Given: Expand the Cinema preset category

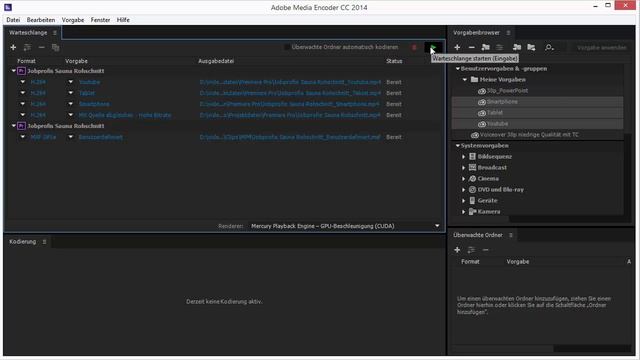Looking at the screenshot, I should coord(463,179).
